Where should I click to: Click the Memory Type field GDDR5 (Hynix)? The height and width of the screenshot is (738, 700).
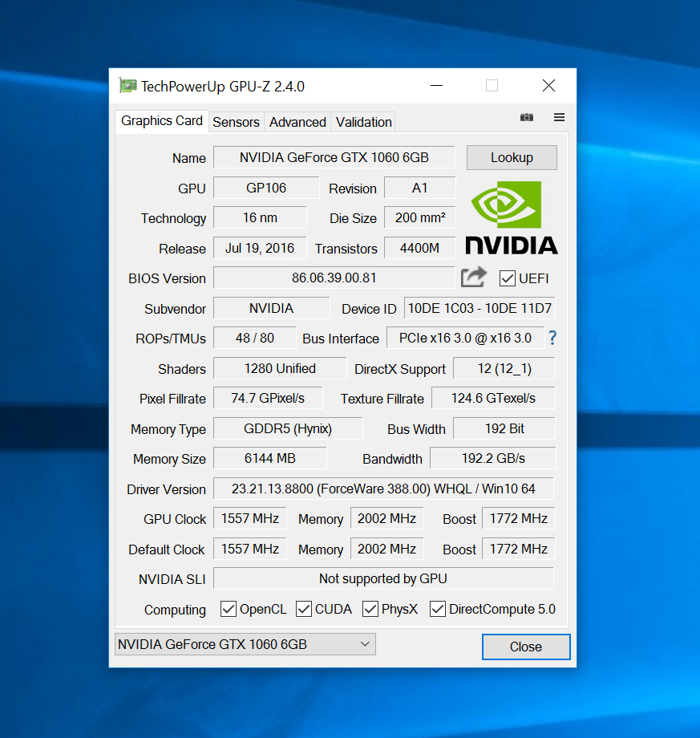tap(288, 429)
